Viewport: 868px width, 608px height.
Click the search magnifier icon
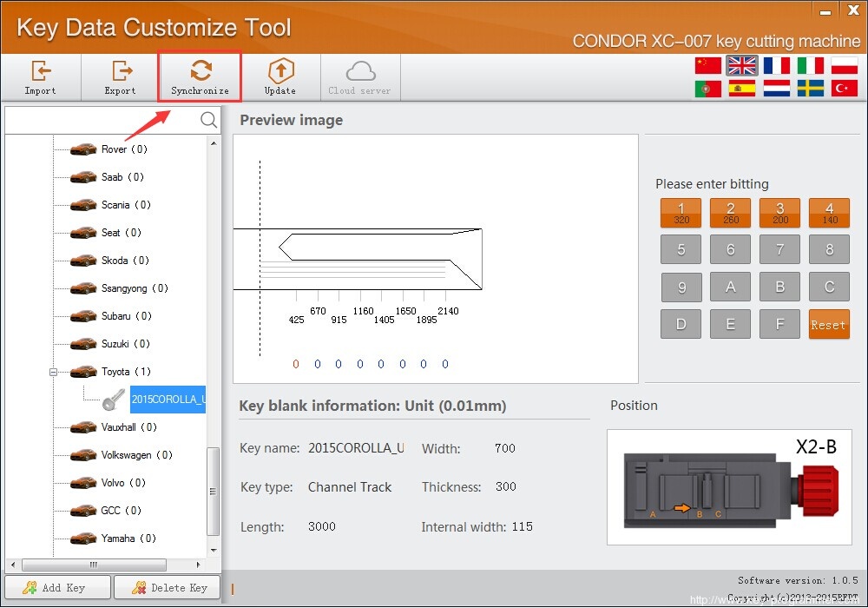[208, 120]
